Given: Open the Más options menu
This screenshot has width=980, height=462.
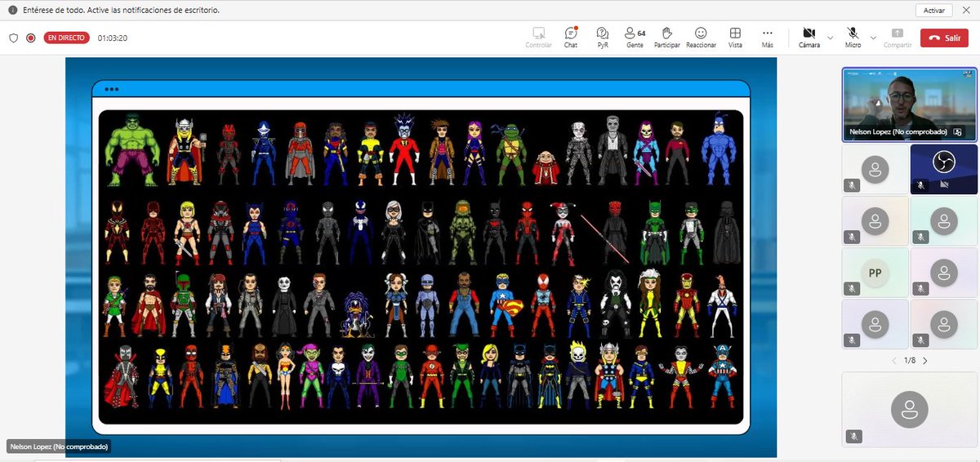Looking at the screenshot, I should pyautogui.click(x=767, y=38).
